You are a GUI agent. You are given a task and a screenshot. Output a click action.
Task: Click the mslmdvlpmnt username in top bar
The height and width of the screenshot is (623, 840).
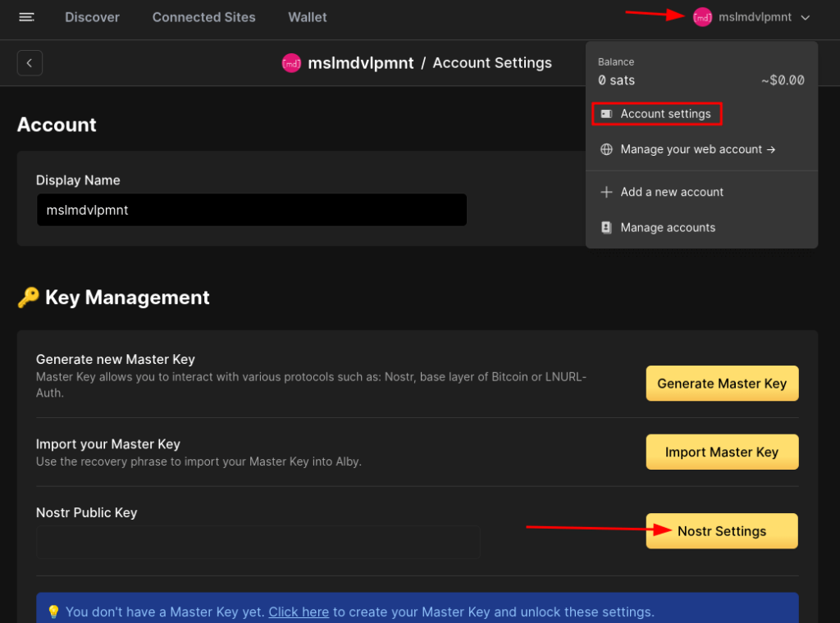tap(755, 17)
